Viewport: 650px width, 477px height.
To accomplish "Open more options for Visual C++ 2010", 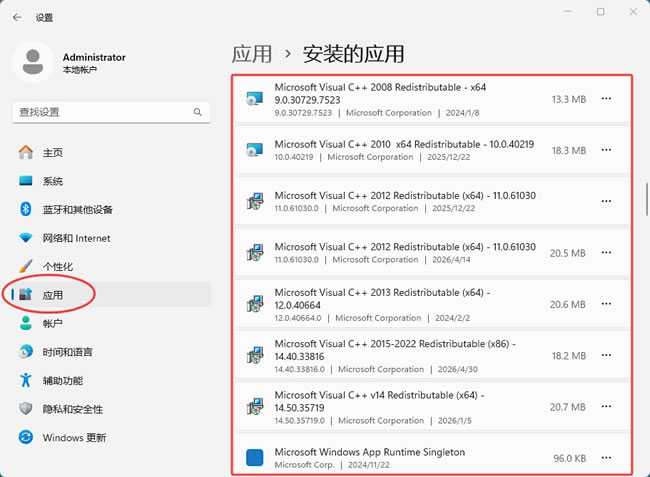I will pos(606,150).
